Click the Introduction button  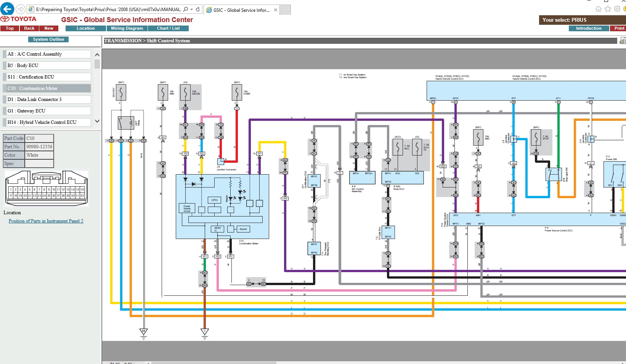tap(589, 28)
